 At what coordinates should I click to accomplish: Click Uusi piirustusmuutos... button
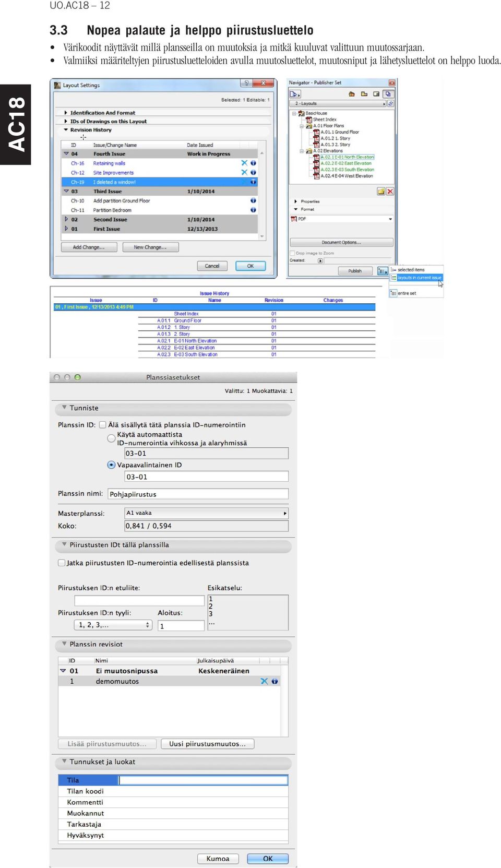(x=208, y=744)
